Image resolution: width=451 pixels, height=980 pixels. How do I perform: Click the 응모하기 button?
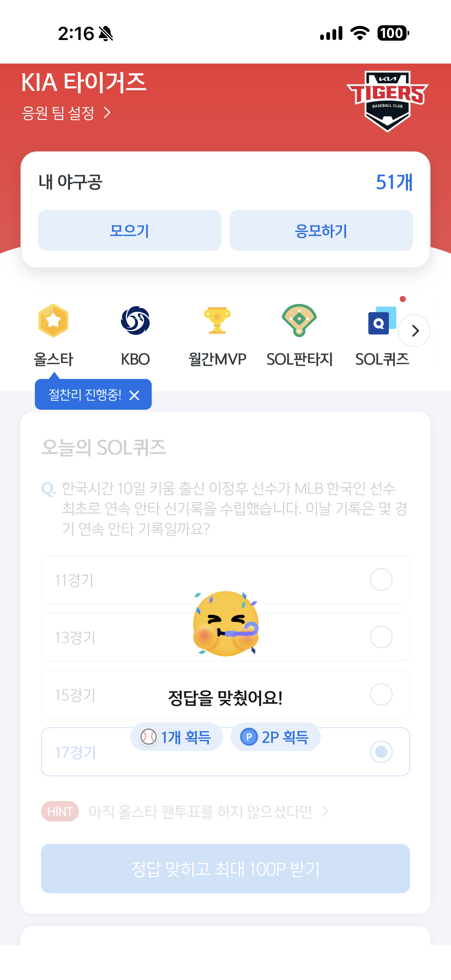[x=321, y=230]
